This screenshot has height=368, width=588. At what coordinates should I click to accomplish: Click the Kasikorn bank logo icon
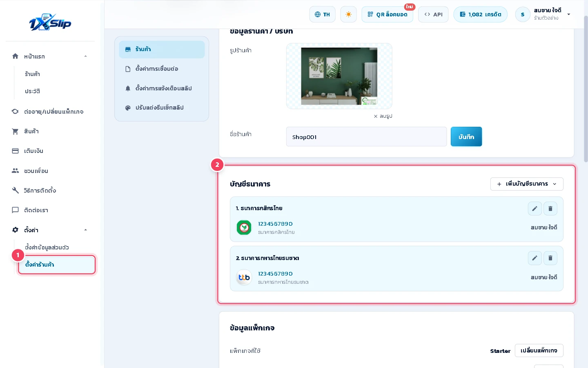tap(244, 228)
